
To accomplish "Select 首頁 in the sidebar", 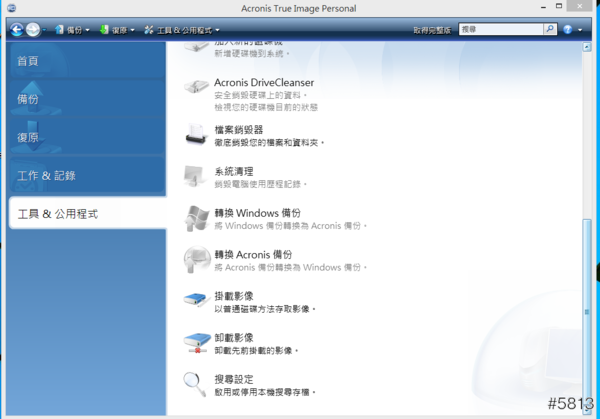I will point(87,60).
